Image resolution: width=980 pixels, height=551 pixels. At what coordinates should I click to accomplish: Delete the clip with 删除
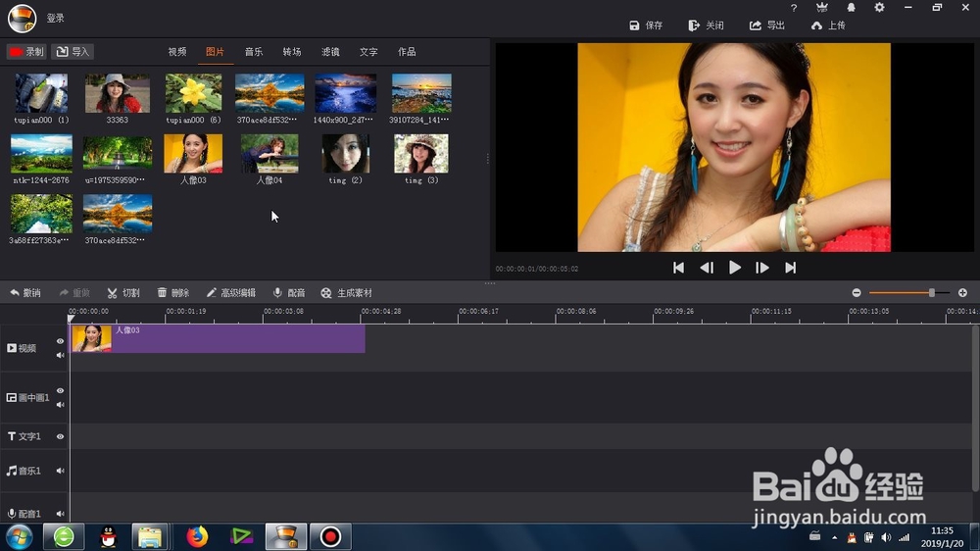click(x=173, y=293)
